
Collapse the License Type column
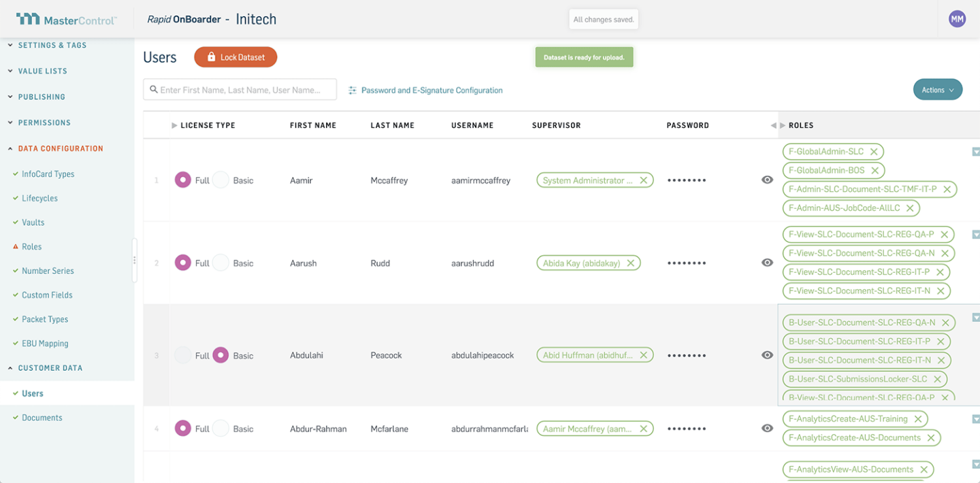tap(174, 125)
